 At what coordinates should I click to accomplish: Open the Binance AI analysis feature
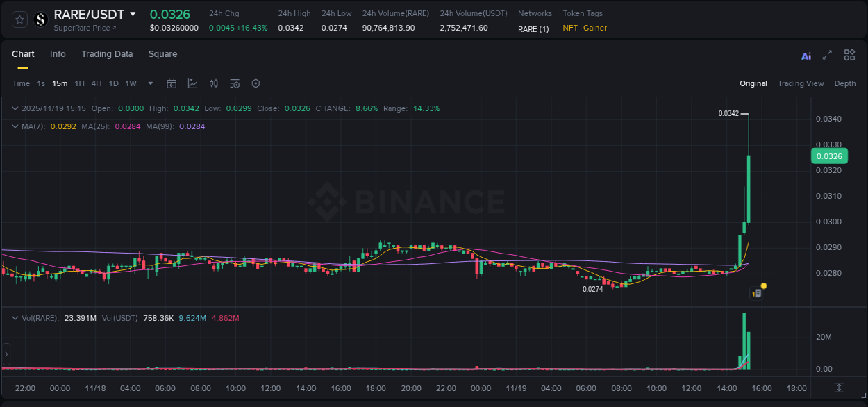806,55
